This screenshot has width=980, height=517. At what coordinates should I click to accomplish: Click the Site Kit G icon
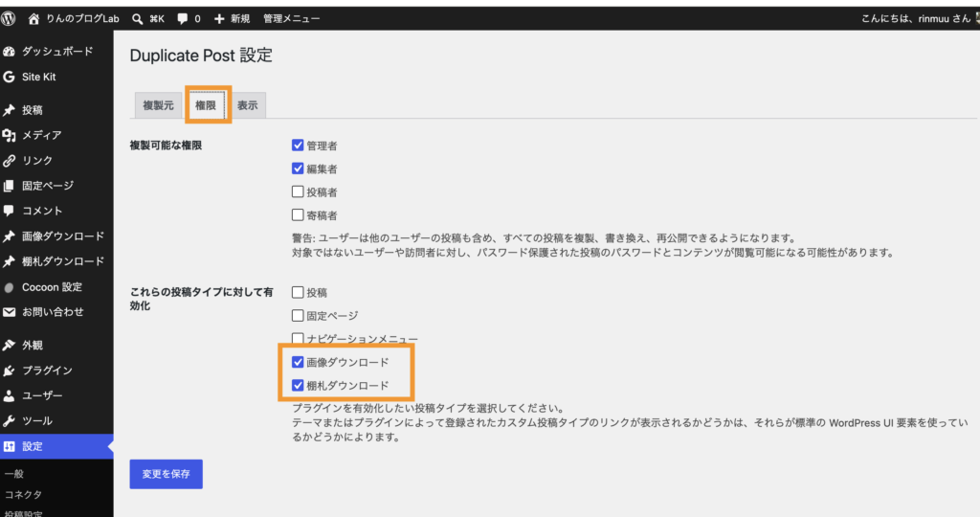(x=9, y=77)
